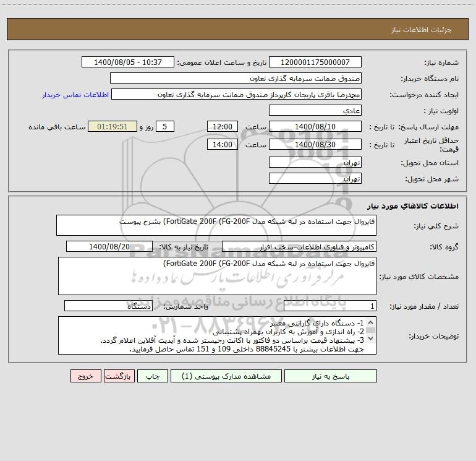Click the ایجاد کننده درخواست label

pos(424,95)
